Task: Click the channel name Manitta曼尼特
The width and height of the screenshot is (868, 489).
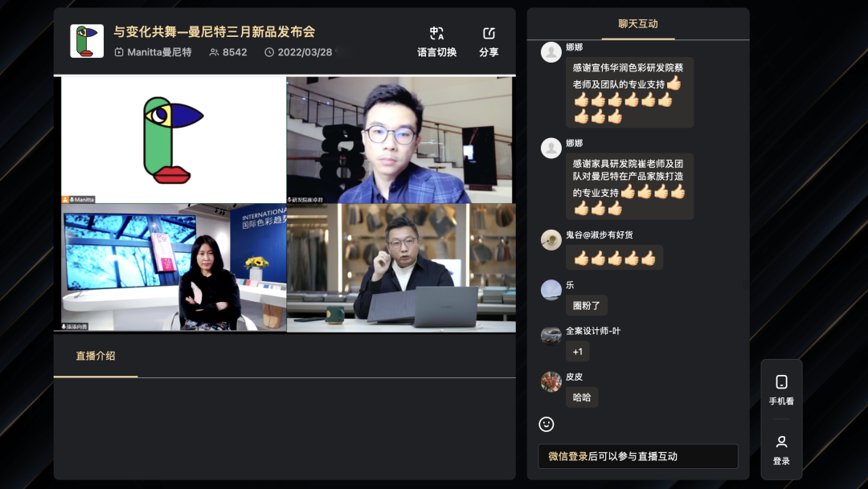Action: tap(159, 52)
